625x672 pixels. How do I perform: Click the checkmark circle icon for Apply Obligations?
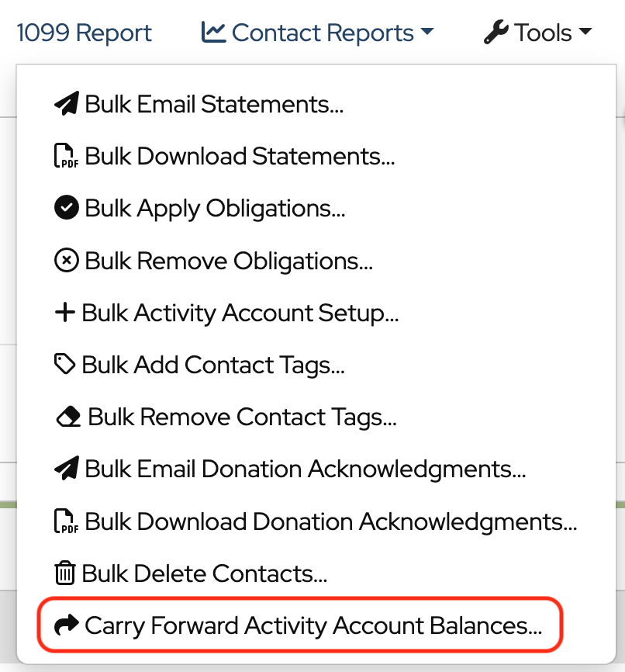(x=67, y=209)
